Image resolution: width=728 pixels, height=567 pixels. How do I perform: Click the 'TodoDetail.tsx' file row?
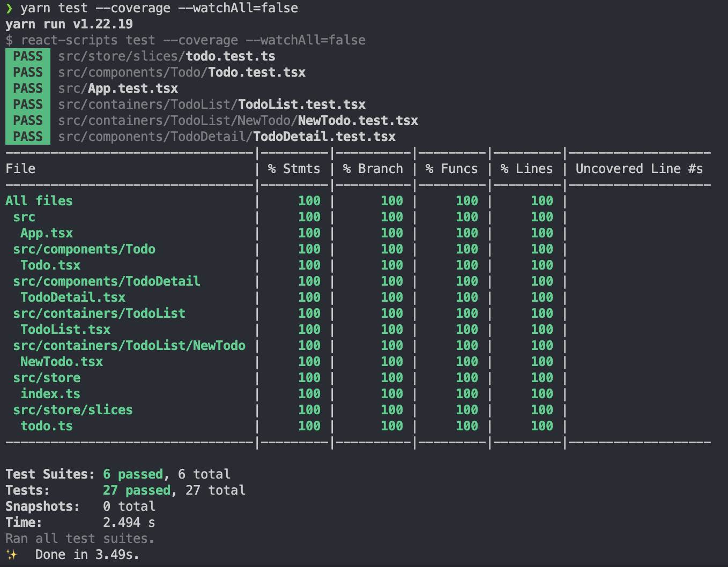coord(73,297)
